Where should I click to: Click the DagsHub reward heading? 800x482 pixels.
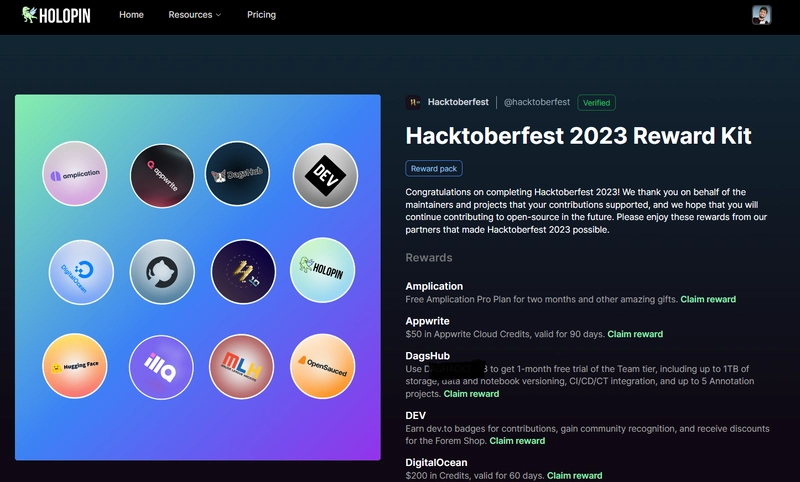[x=428, y=356]
